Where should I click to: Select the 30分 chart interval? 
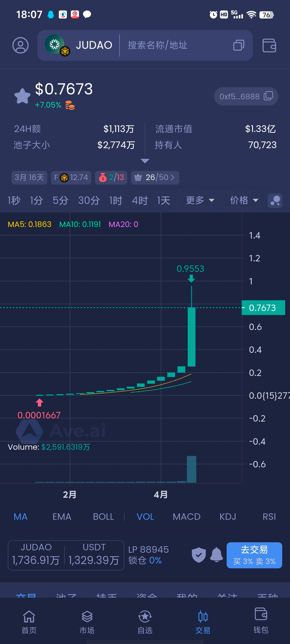89,200
